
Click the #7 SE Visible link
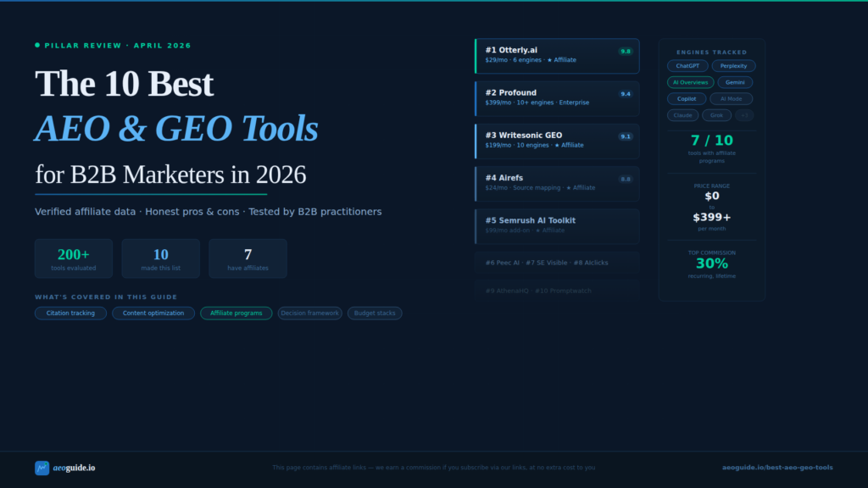tap(547, 263)
